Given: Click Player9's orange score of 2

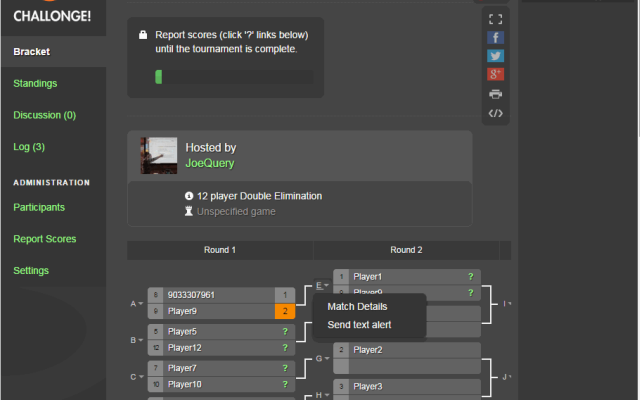Looking at the screenshot, I should pyautogui.click(x=285, y=311).
